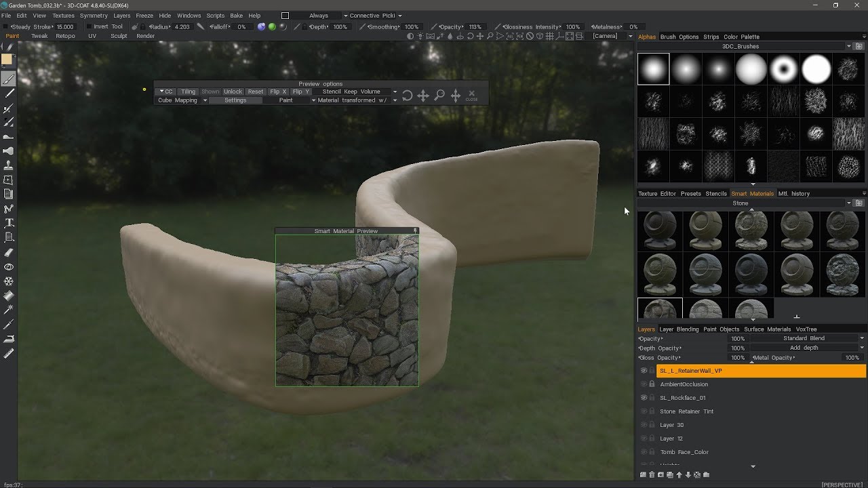Click the snowflake freeze tool icon
The image size is (868, 488).
click(x=9, y=281)
